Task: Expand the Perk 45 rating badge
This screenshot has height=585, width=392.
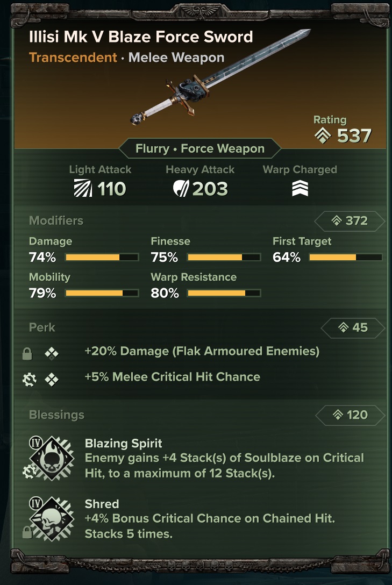Action: pyautogui.click(x=352, y=327)
